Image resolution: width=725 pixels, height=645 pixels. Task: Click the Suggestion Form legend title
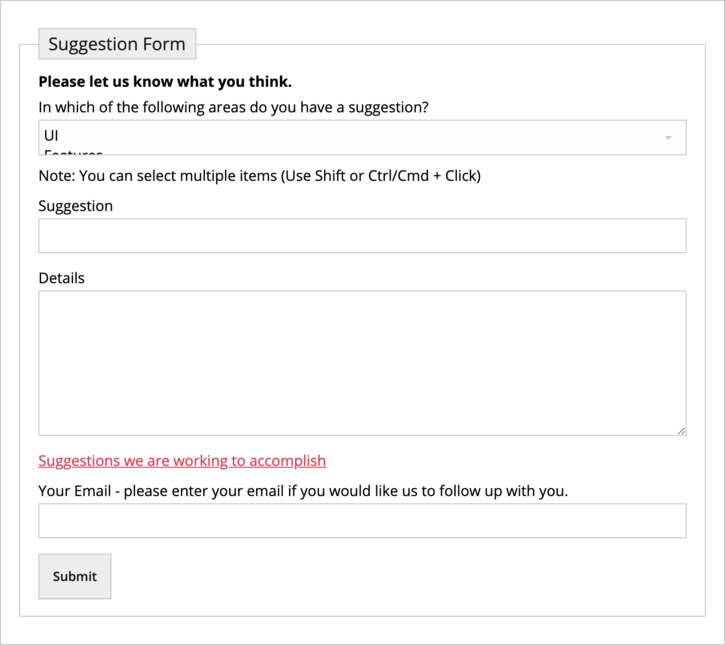(117, 44)
